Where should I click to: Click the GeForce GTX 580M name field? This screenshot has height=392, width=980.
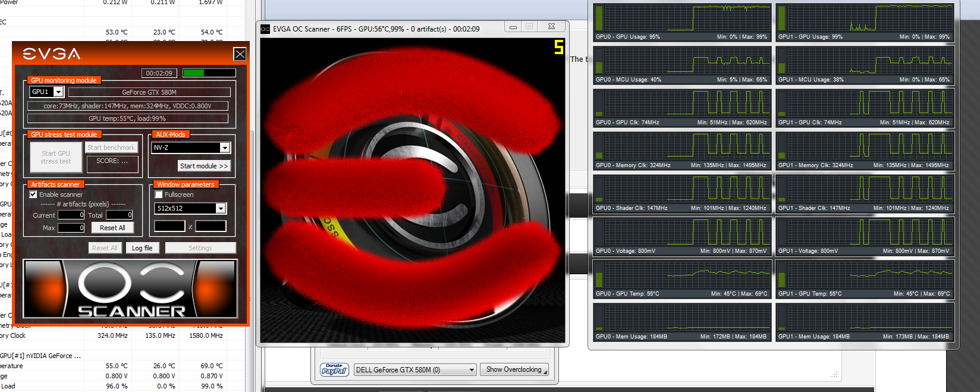(149, 92)
